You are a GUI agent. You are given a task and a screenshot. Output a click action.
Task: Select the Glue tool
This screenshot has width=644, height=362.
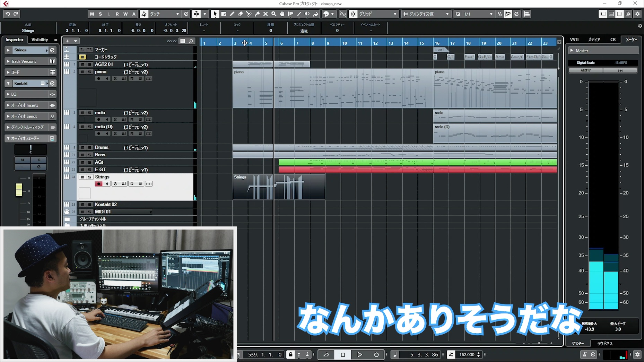point(257,14)
